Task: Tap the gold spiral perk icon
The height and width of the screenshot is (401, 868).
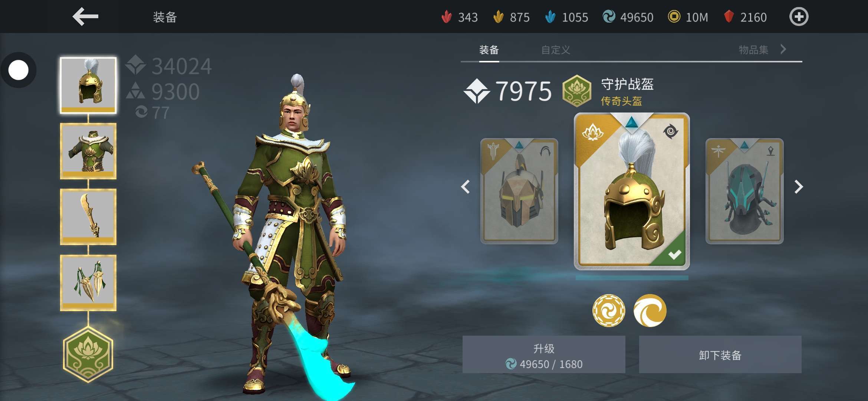Action: coord(608,310)
